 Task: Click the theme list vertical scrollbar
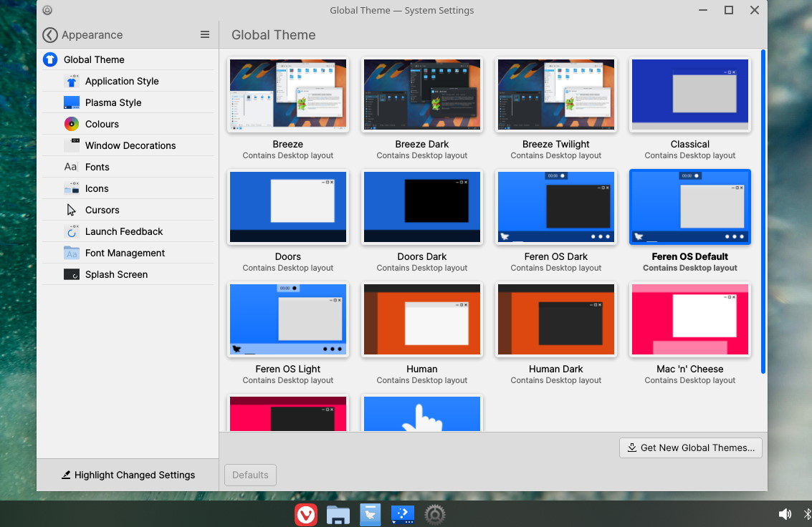pos(763,211)
